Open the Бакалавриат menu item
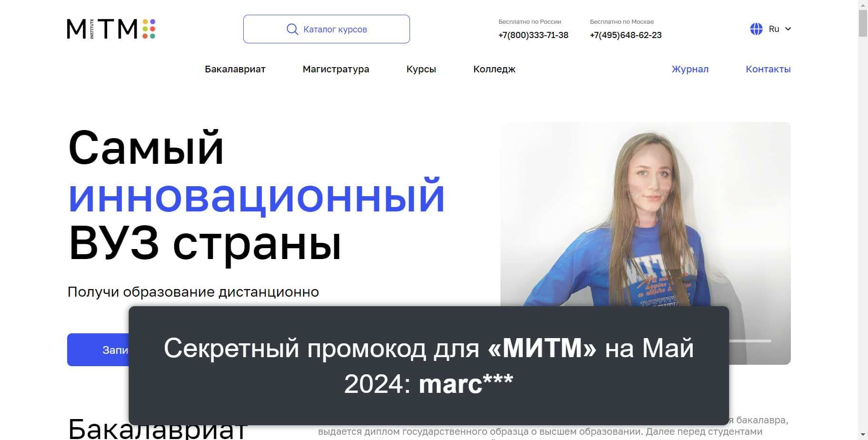Image resolution: width=868 pixels, height=440 pixels. coord(235,69)
